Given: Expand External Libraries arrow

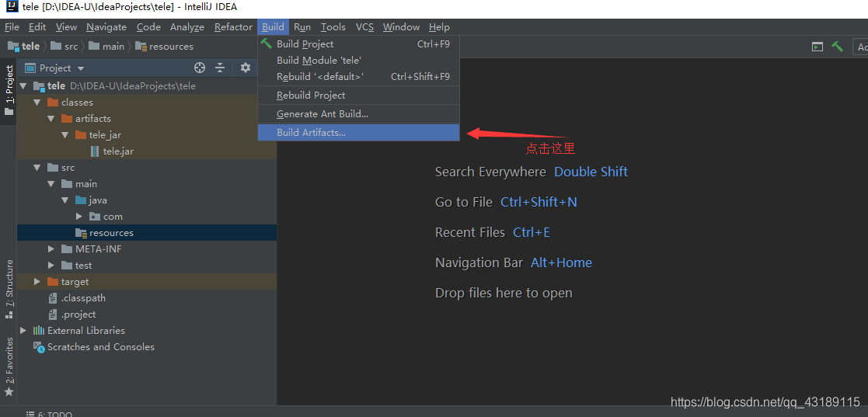Looking at the screenshot, I should (23, 330).
